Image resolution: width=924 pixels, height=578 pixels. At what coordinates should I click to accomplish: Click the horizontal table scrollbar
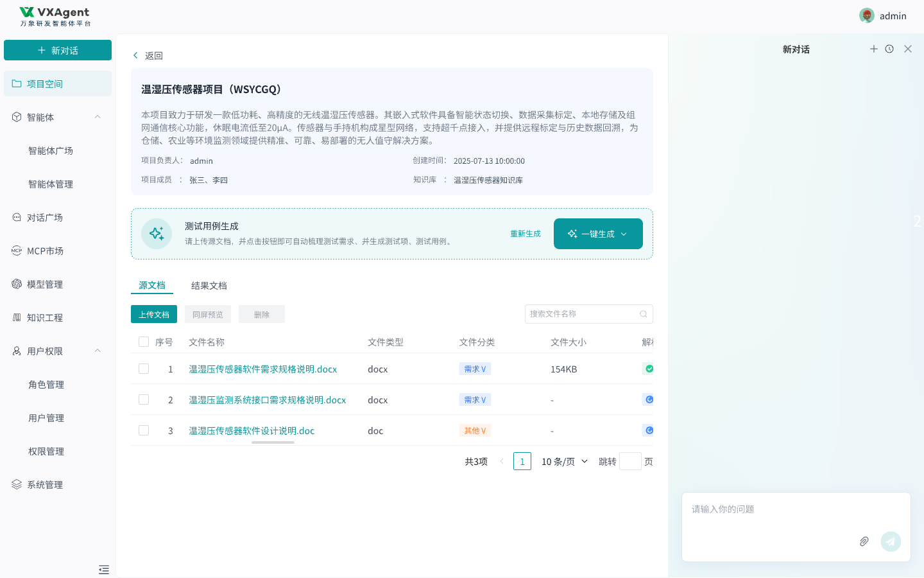pyautogui.click(x=273, y=442)
